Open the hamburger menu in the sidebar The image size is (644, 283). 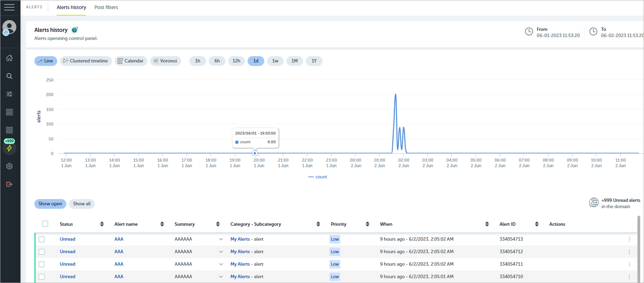click(9, 7)
